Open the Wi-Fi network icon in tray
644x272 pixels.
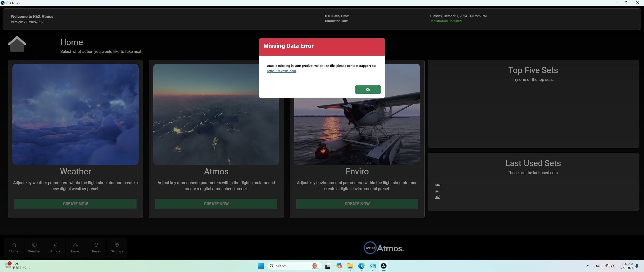click(x=607, y=266)
